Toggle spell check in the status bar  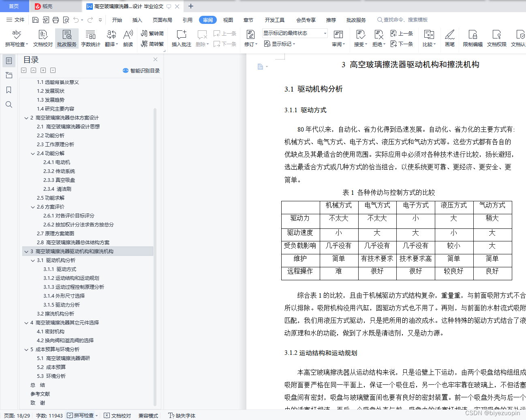82,416
